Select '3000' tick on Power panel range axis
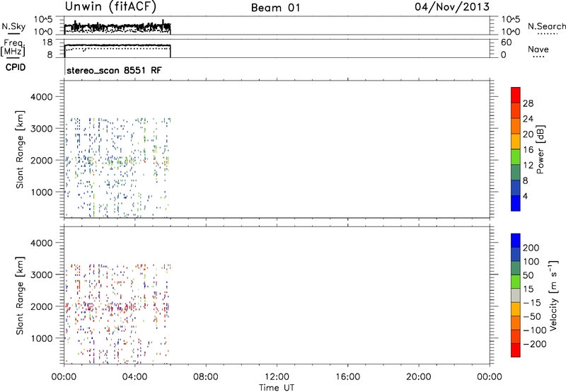This screenshot has height=392, width=566. (x=42, y=129)
